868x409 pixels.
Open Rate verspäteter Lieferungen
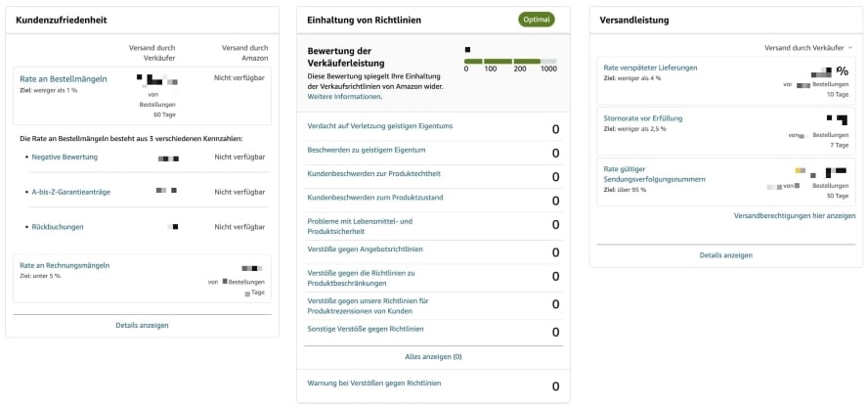pyautogui.click(x=652, y=68)
